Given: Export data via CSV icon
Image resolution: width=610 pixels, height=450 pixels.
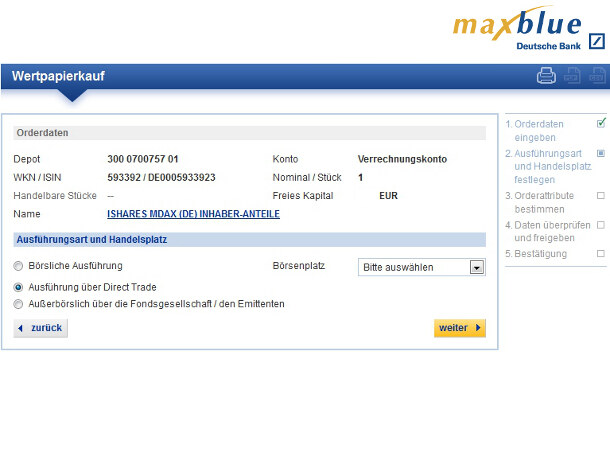Looking at the screenshot, I should 597,75.
